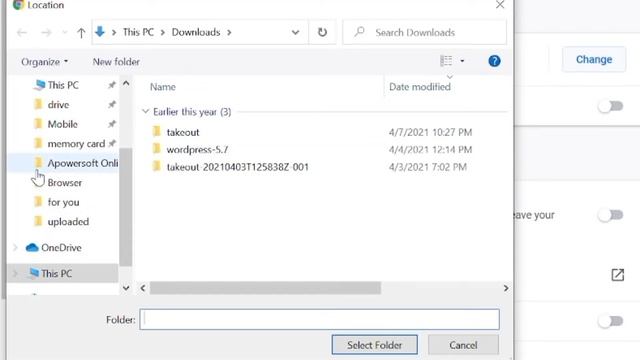Image resolution: width=640 pixels, height=360 pixels.
Task: Select the Browser folder in sidebar
Action: coord(64,182)
